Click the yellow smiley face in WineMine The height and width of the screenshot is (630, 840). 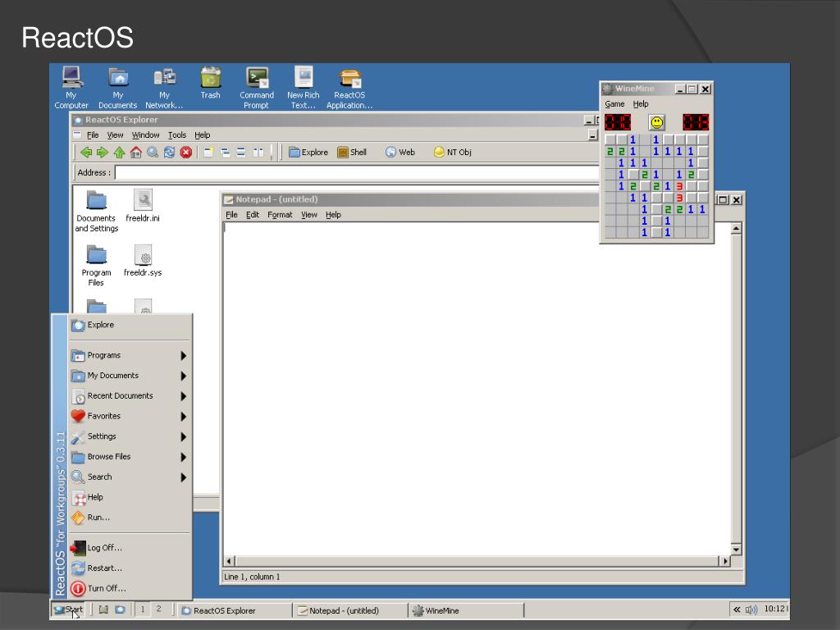tap(657, 122)
